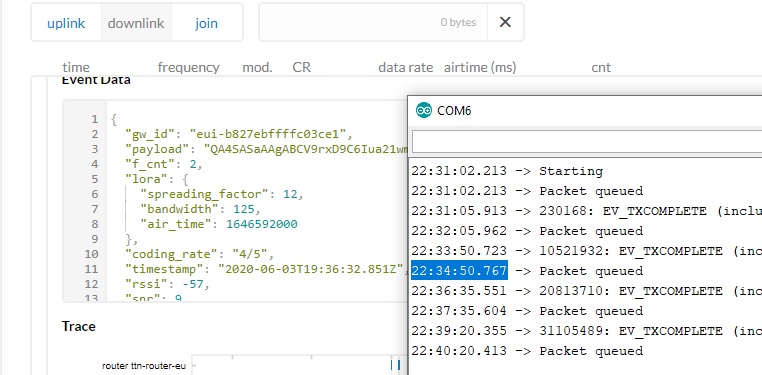Click the airtime (ms) column header

pos(480,68)
